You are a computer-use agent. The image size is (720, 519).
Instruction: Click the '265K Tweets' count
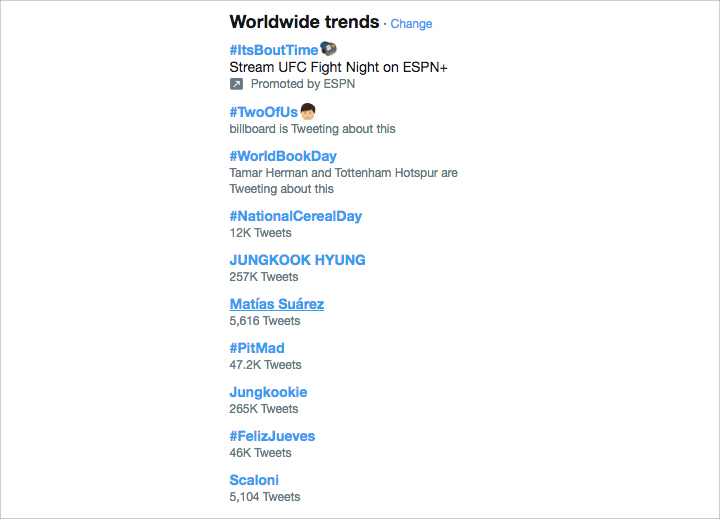(264, 409)
